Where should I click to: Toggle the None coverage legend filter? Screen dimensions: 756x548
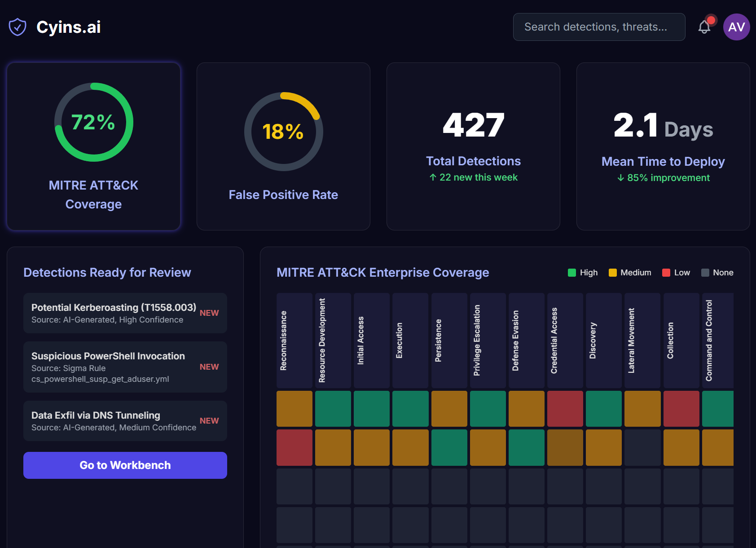point(717,272)
